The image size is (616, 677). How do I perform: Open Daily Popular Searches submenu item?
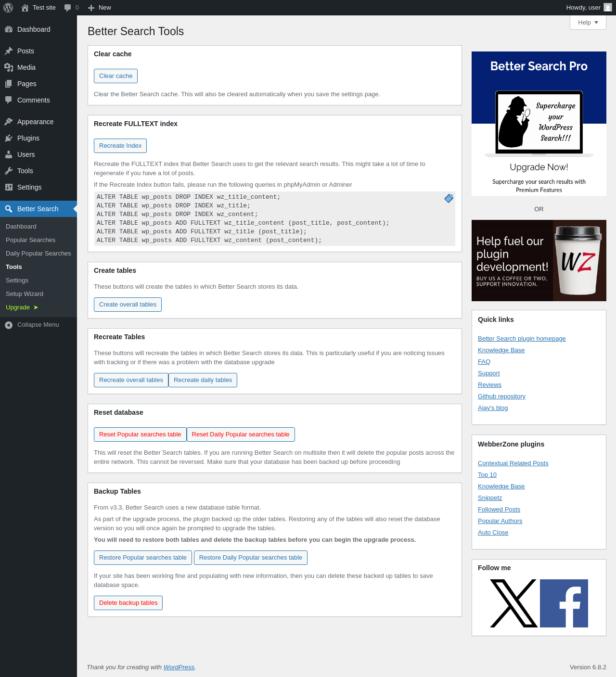click(38, 254)
